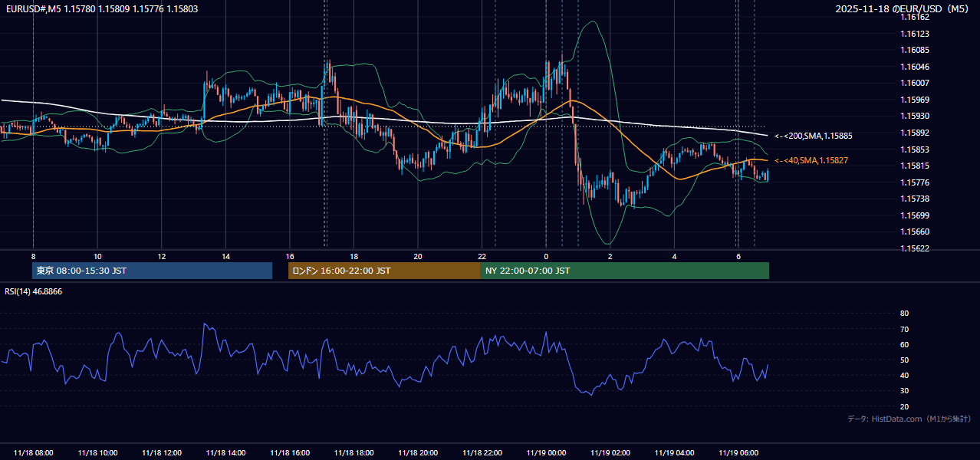This screenshot has width=980, height=460.
Task: Click price level 1.16085 on the axis
Action: tap(915, 51)
